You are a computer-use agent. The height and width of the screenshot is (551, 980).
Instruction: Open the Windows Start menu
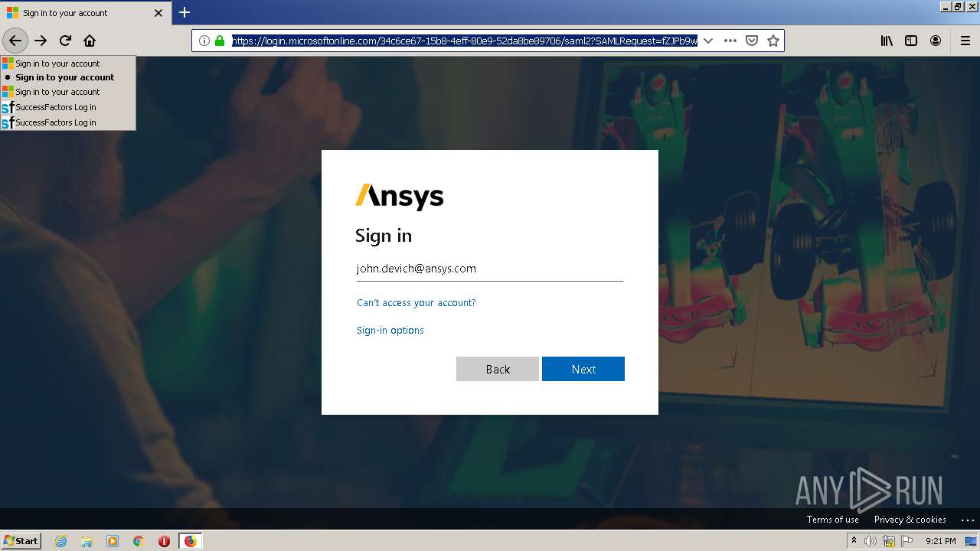click(21, 540)
